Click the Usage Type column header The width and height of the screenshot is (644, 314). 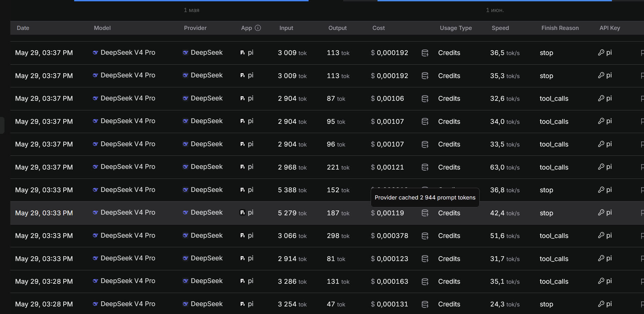pos(456,28)
